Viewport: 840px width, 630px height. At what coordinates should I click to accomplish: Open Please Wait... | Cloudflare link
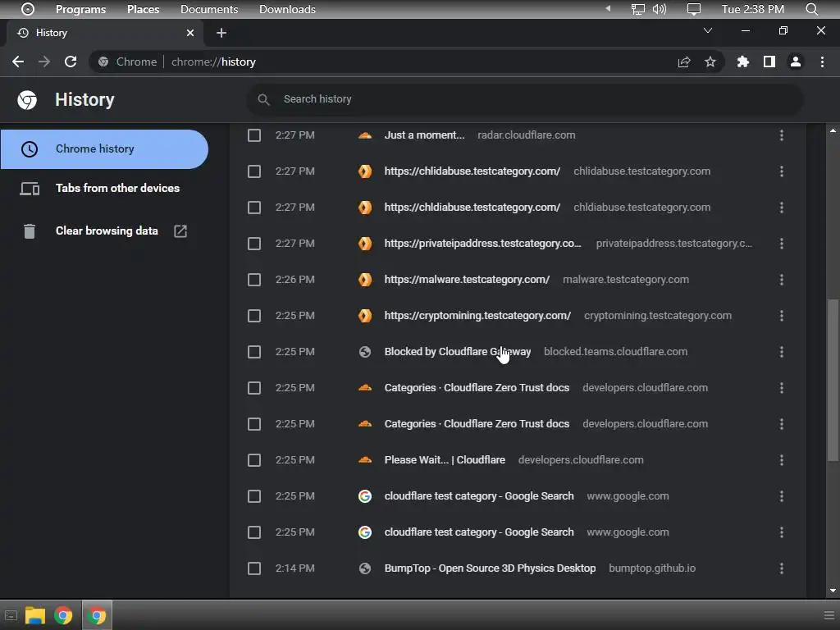point(445,460)
